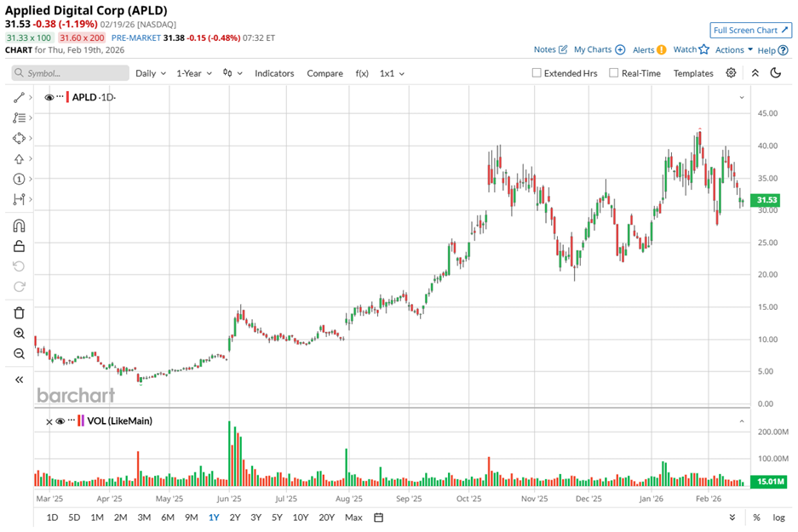Open the Indicators menu

point(274,73)
